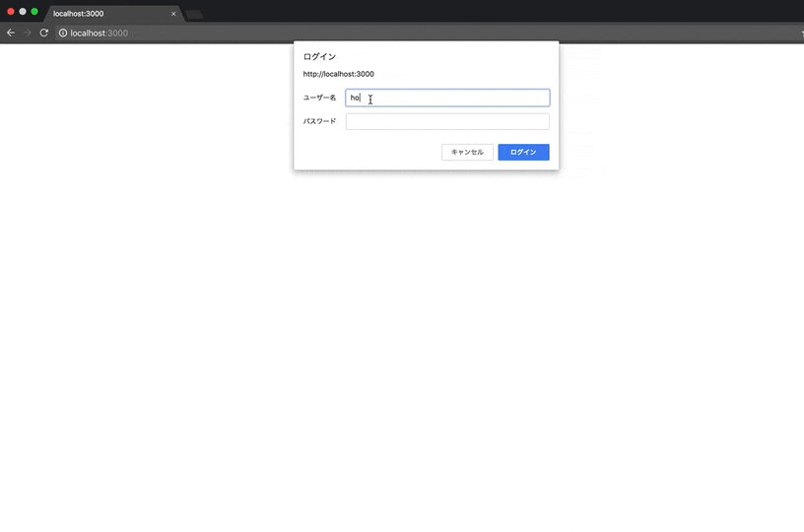Click the browser back arrow
804x532 pixels.
tap(11, 33)
